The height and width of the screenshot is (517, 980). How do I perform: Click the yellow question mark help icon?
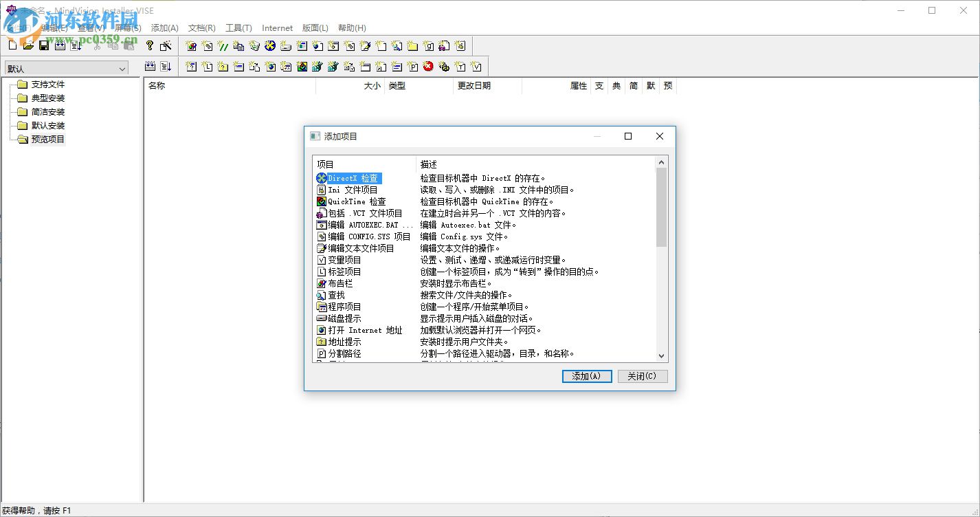click(x=150, y=45)
